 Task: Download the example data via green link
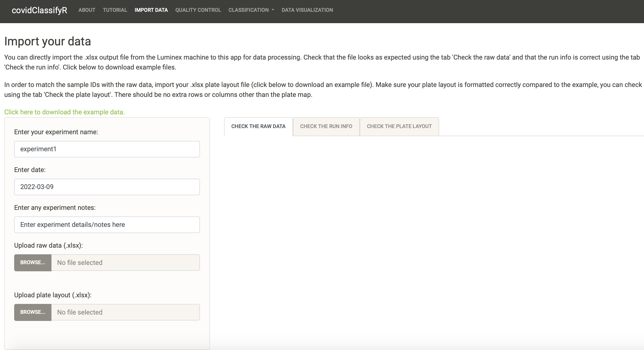64,112
